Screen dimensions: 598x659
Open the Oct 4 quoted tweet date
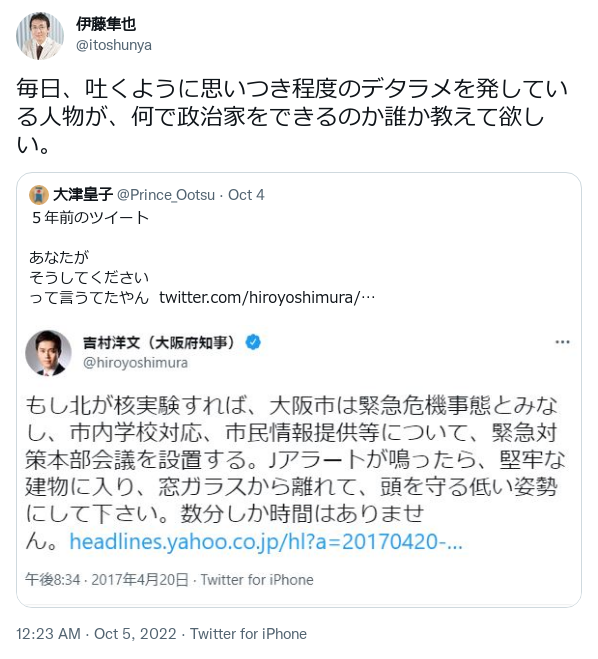pyautogui.click(x=246, y=195)
